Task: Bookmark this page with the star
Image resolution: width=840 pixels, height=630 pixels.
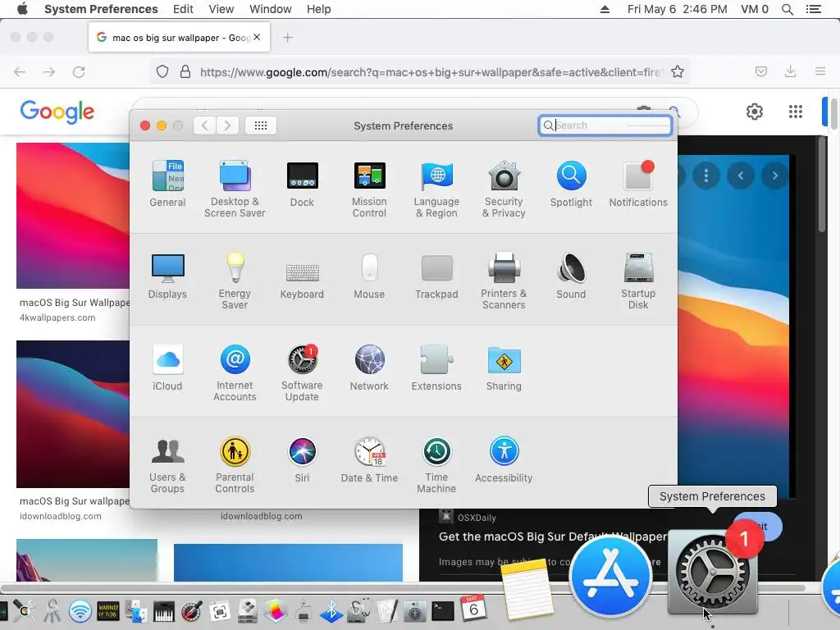Action: pyautogui.click(x=678, y=72)
